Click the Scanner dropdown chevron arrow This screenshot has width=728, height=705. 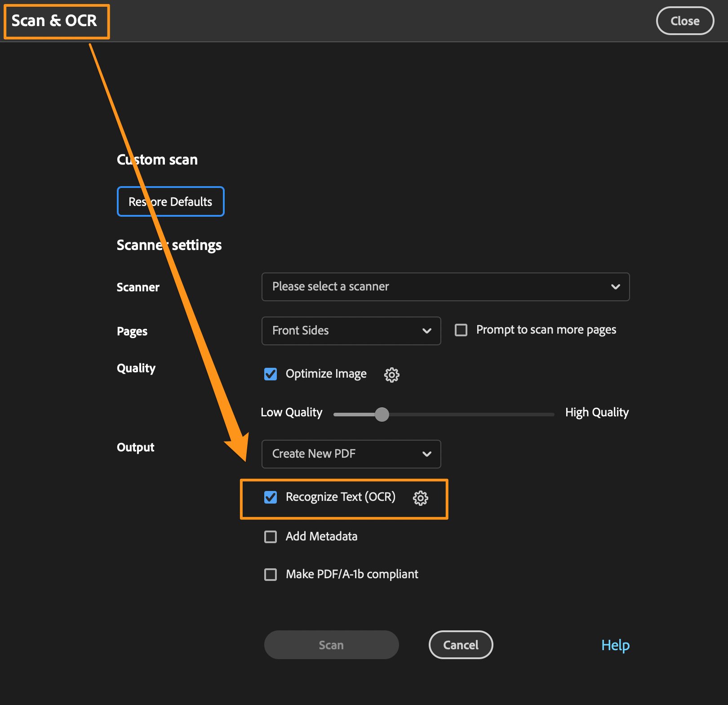(615, 287)
